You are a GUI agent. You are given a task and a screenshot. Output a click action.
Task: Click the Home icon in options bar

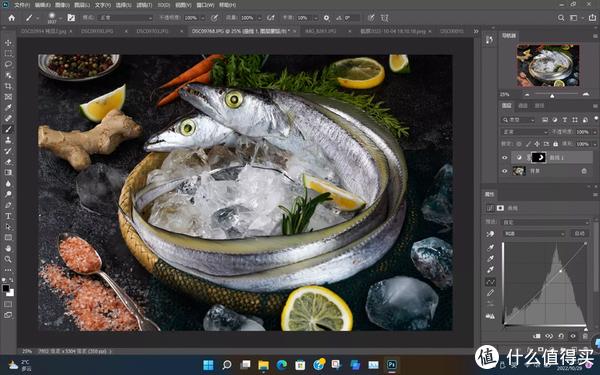(x=11, y=18)
